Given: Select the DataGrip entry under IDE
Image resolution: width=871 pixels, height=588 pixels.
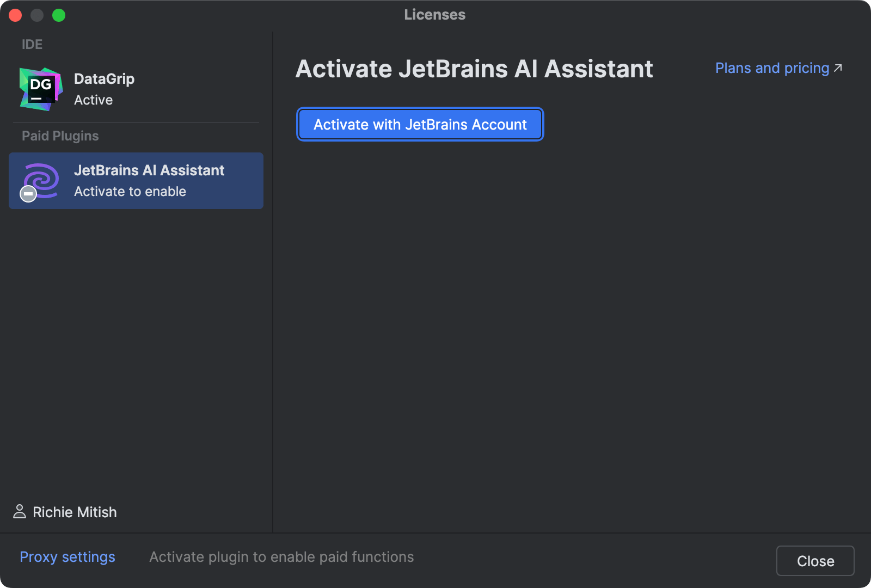Looking at the screenshot, I should pos(103,88).
